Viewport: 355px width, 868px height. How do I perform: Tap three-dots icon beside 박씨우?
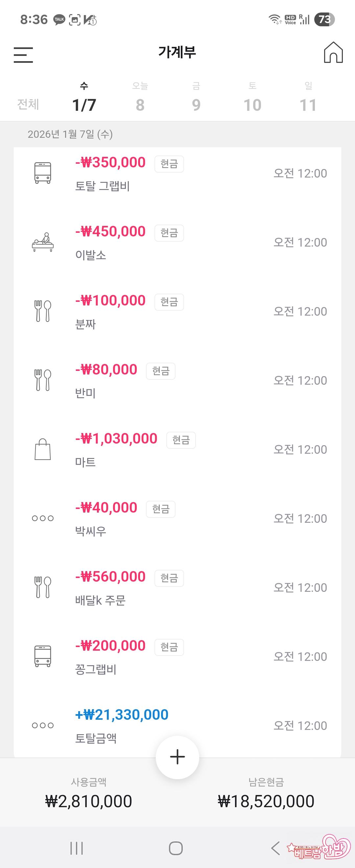[43, 518]
